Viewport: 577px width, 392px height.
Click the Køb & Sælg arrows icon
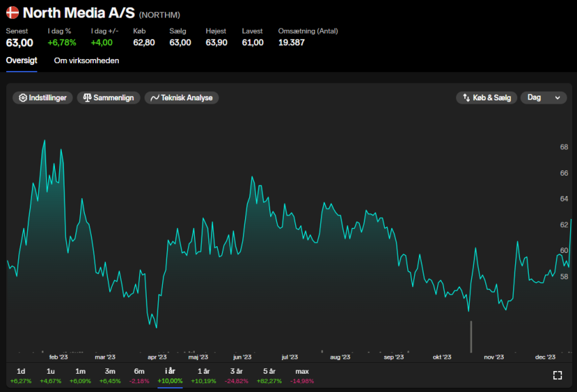tap(466, 98)
